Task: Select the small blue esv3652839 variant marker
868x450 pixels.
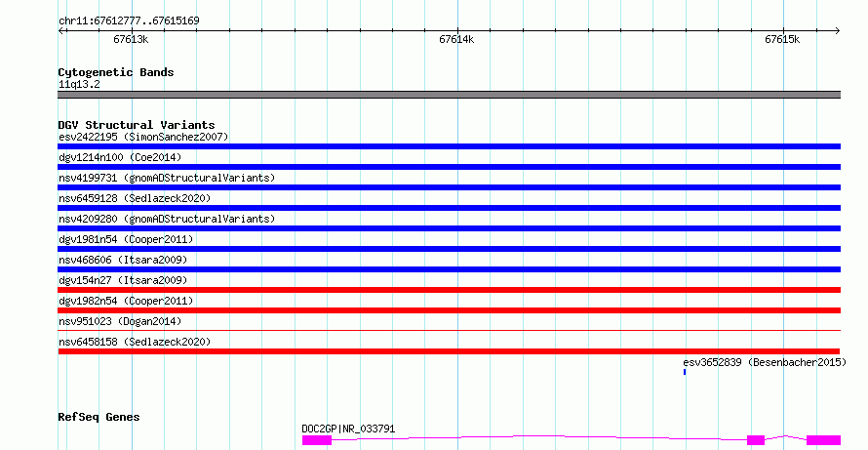Action: click(x=685, y=372)
